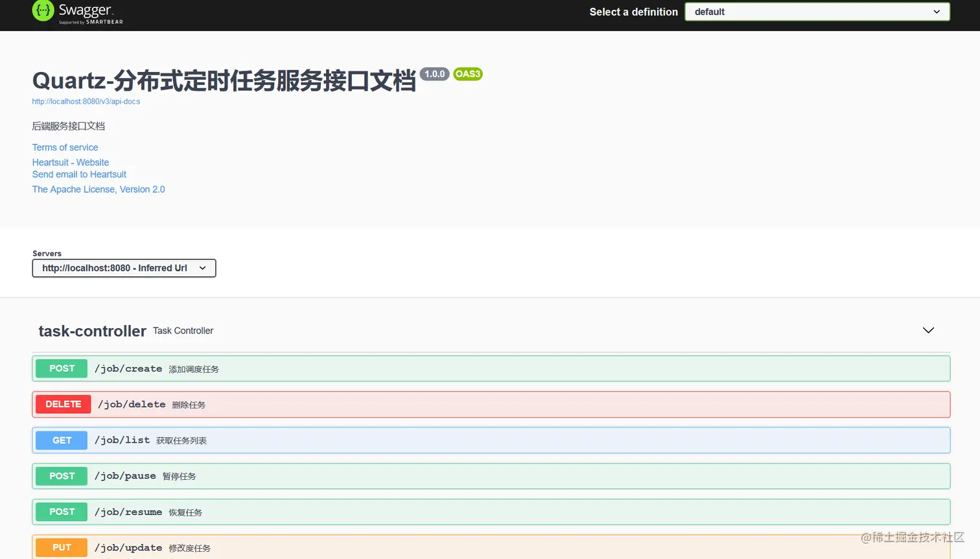The height and width of the screenshot is (559, 980).
Task: Click the blue GET method badge
Action: coord(62,440)
